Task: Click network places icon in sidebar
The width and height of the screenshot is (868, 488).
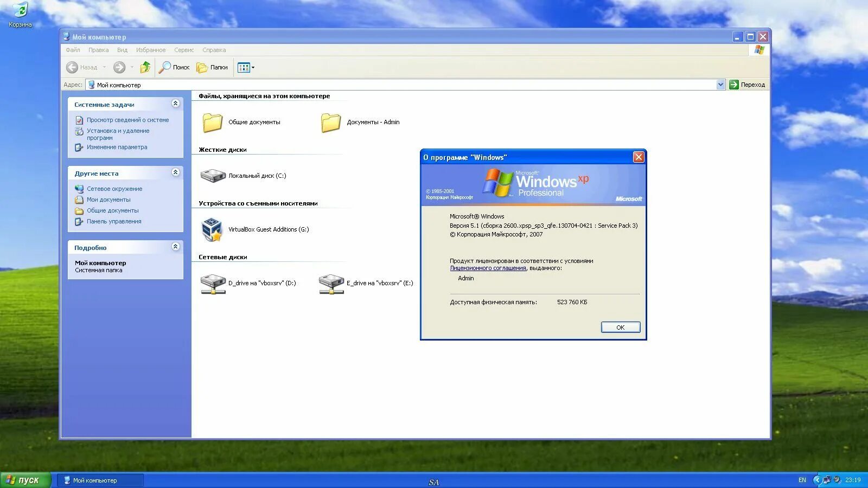Action: 79,189
